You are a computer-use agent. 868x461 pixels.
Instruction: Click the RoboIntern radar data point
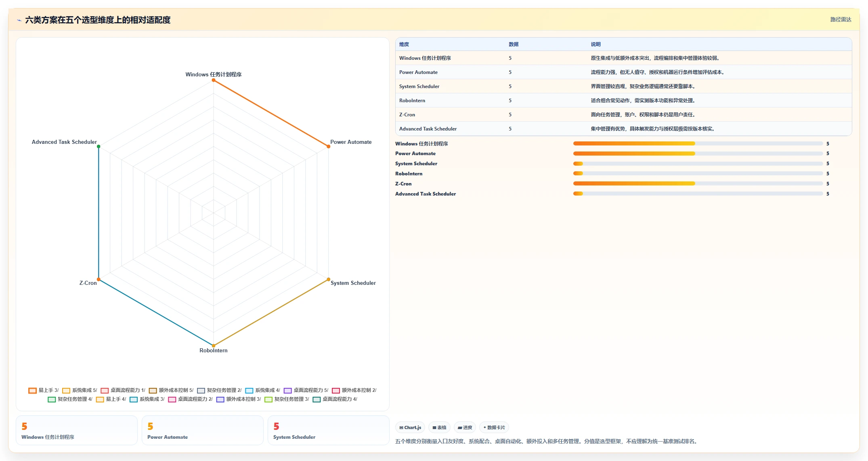coord(214,345)
